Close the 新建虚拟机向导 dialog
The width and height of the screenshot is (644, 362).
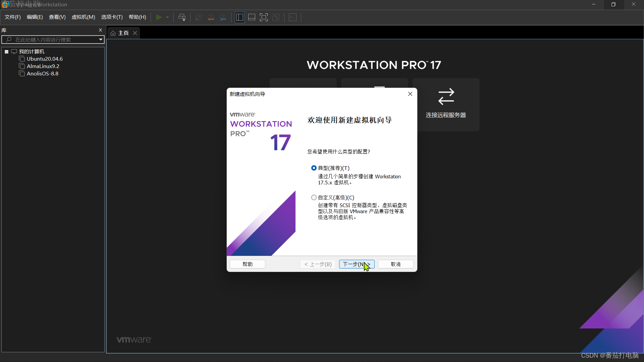pos(410,94)
